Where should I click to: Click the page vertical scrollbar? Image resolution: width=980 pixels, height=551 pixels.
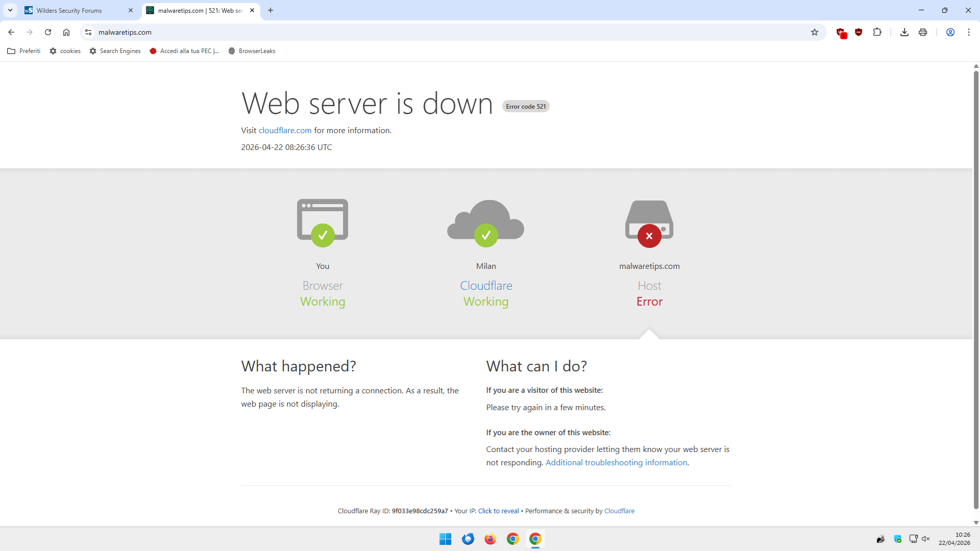pyautogui.click(x=976, y=290)
